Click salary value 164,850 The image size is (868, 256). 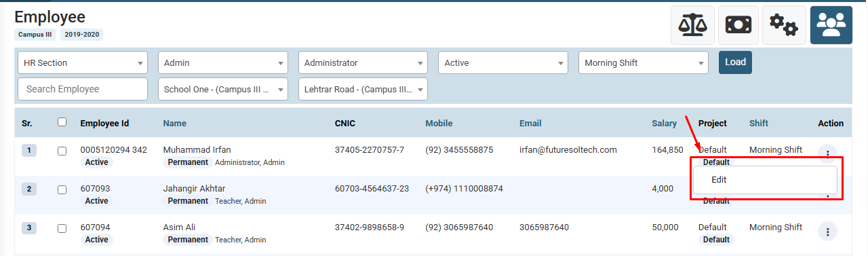coord(667,149)
